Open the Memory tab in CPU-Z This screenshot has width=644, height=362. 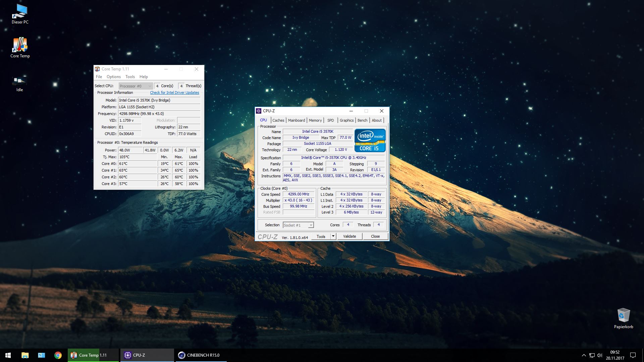pos(315,120)
